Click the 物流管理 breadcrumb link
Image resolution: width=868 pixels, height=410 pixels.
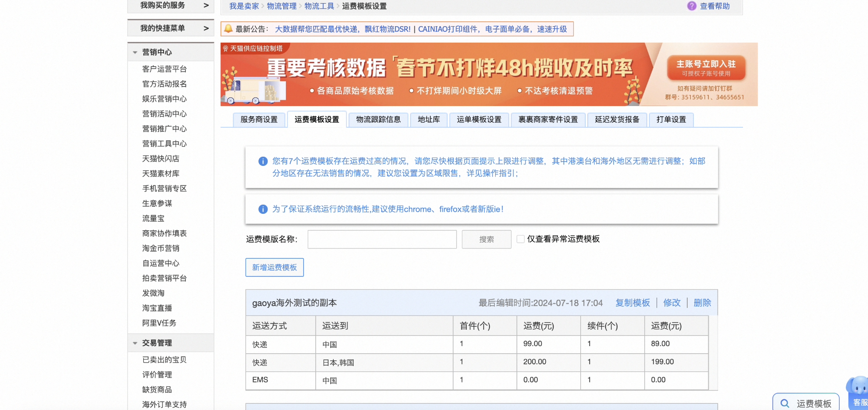point(282,6)
